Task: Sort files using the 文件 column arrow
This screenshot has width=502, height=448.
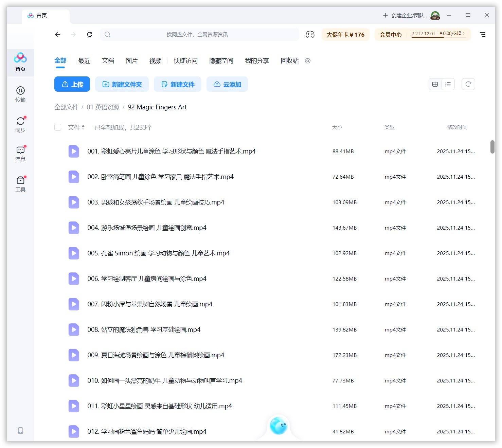Action: 83,127
